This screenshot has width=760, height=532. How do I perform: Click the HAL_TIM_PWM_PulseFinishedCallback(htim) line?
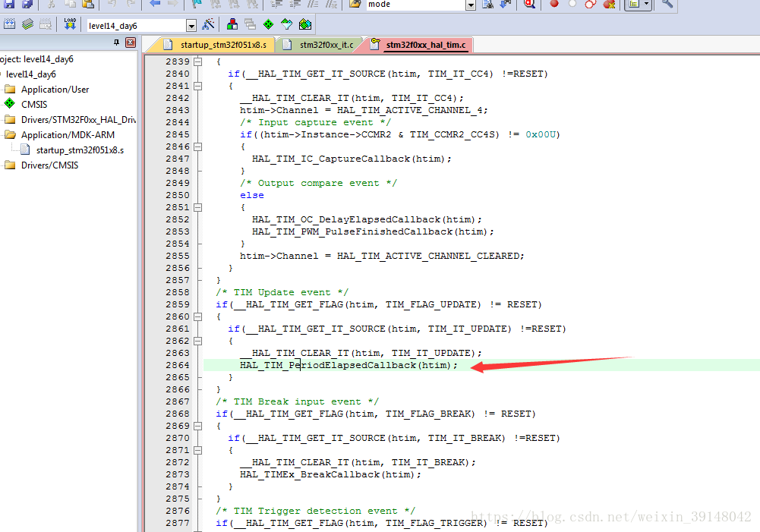[373, 231]
